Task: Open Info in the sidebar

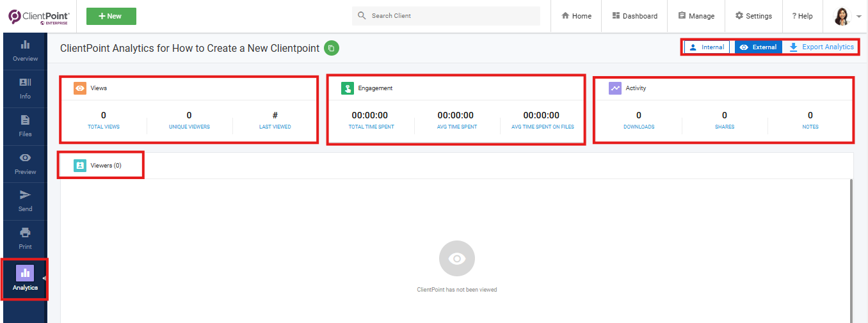Action: pos(25,89)
